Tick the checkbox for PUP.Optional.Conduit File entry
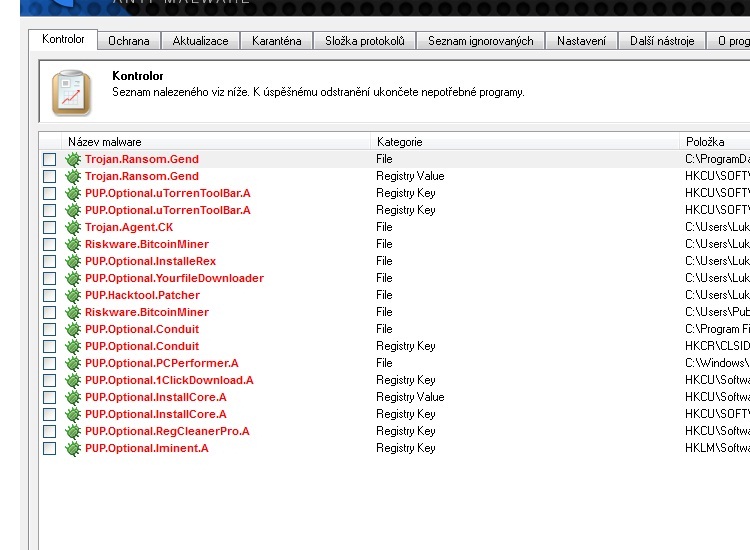 click(x=50, y=329)
